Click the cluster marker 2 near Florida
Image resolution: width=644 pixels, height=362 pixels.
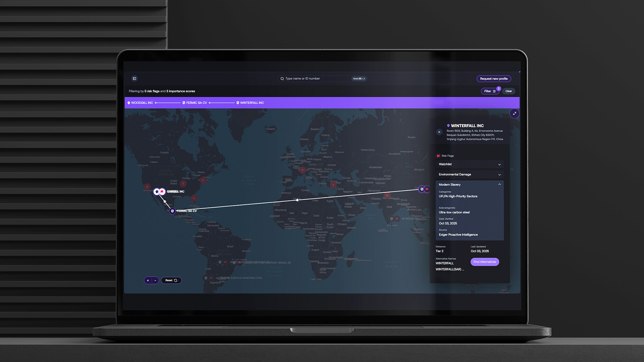194,198
